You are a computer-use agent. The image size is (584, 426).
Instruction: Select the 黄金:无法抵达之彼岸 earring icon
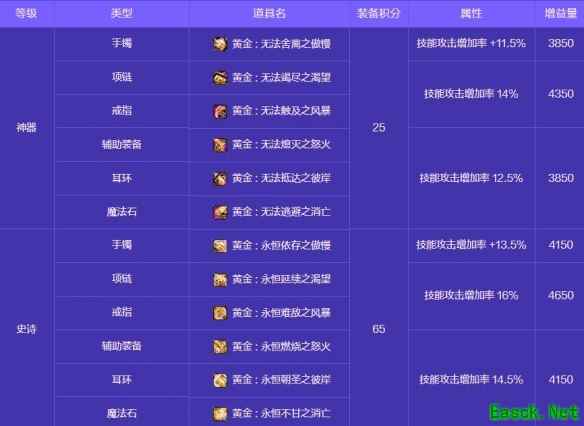tap(220, 178)
